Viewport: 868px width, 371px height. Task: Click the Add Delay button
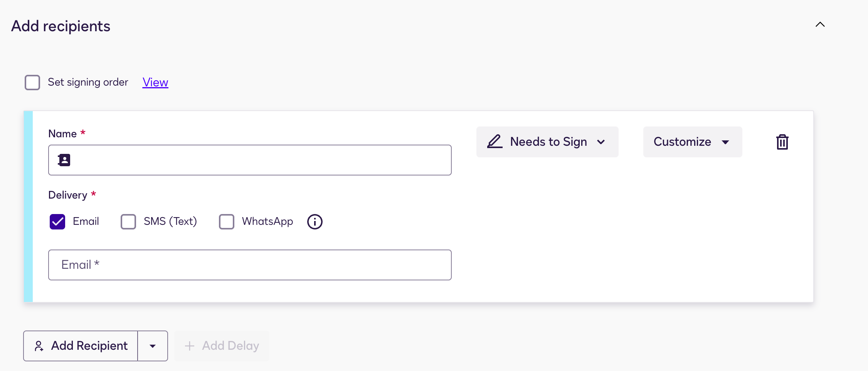click(x=222, y=346)
